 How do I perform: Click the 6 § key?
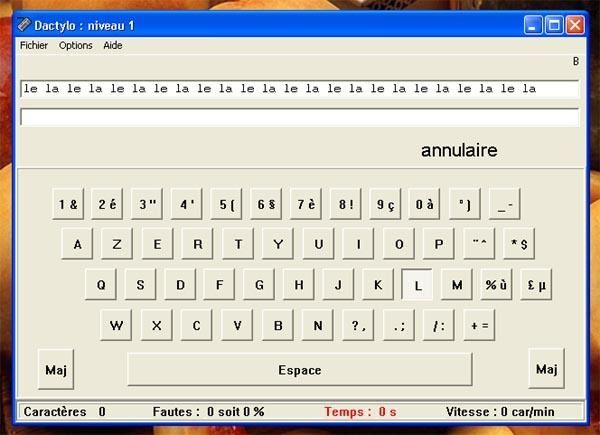pyautogui.click(x=266, y=204)
